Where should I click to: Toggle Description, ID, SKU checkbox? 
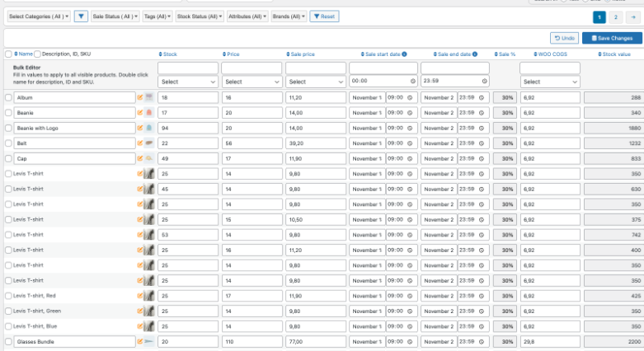37,54
